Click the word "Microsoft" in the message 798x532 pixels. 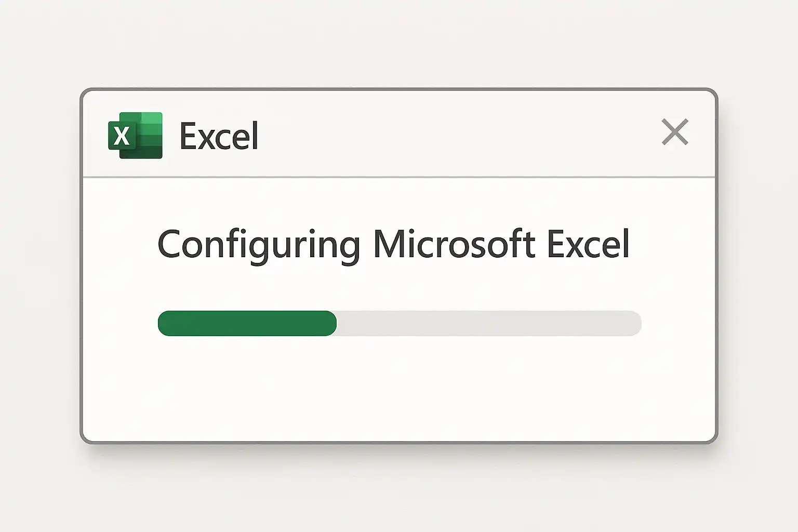coord(454,244)
